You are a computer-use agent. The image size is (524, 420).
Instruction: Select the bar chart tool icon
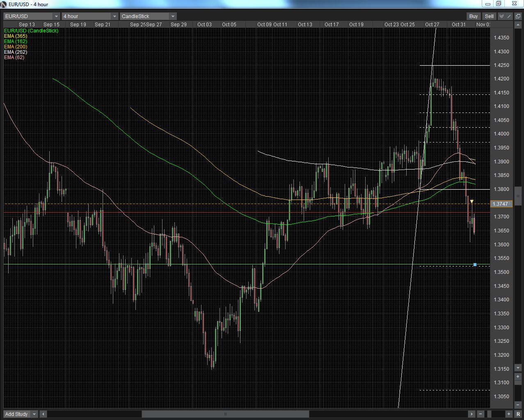point(501,16)
